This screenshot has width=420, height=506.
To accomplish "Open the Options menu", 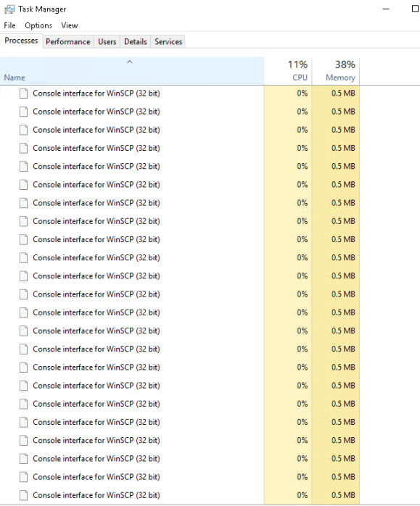I will point(38,25).
